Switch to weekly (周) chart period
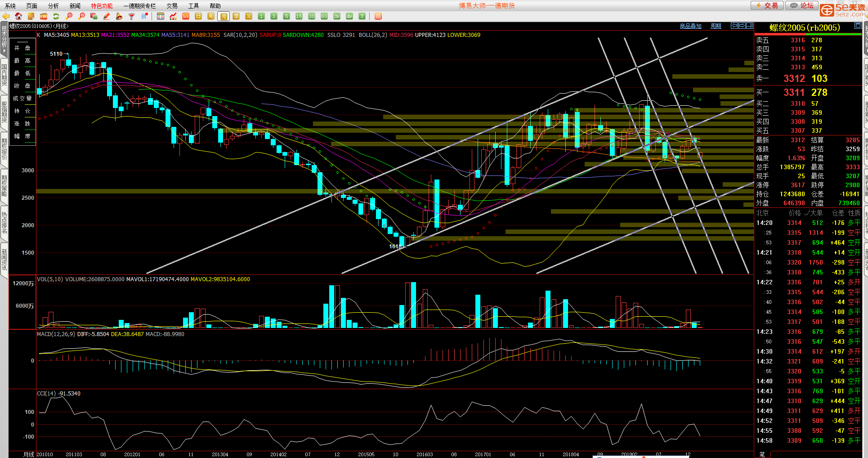This screenshot has height=458, width=868. 211,16
